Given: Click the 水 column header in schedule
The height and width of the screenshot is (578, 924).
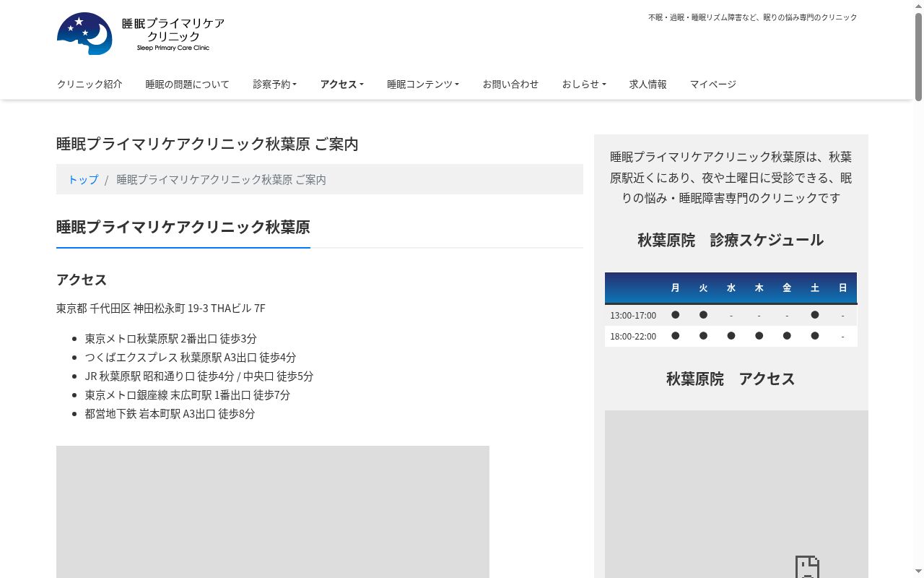Looking at the screenshot, I should point(731,288).
